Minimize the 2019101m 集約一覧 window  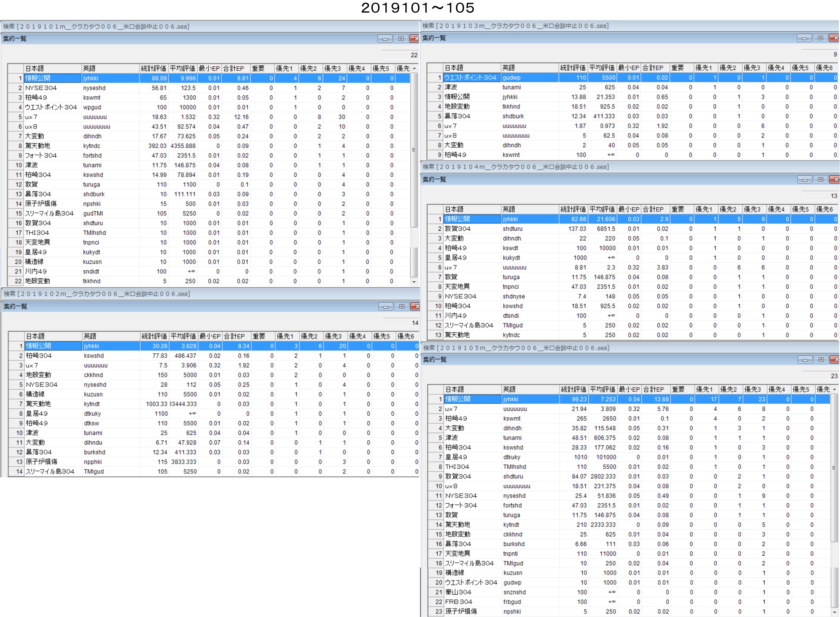[385, 39]
